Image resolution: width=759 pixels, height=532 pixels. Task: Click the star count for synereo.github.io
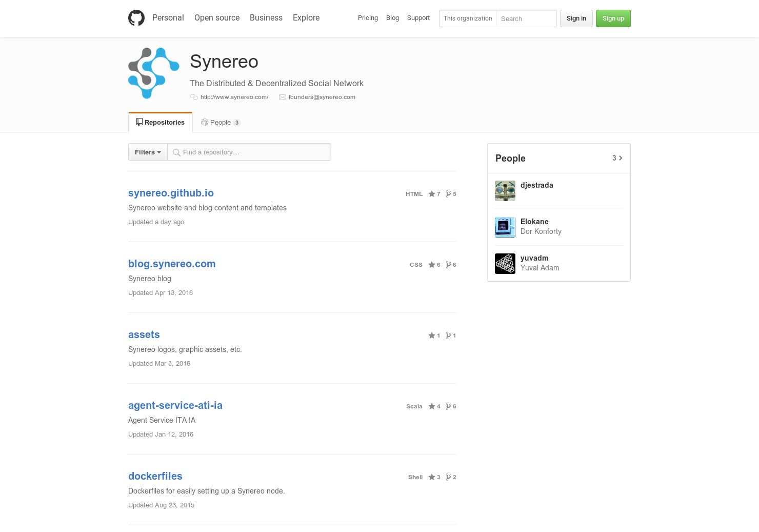437,194
